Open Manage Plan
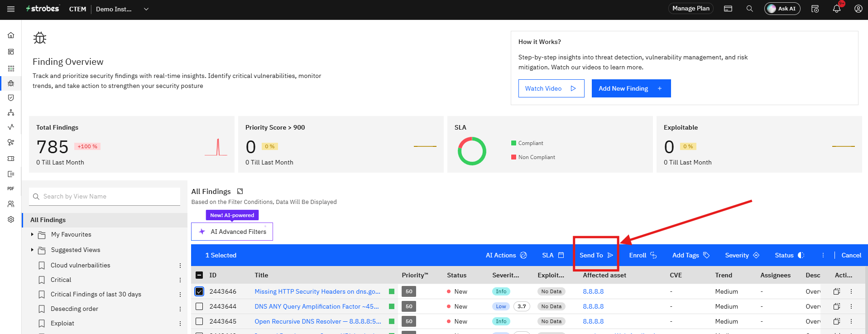868x334 pixels. [691, 9]
